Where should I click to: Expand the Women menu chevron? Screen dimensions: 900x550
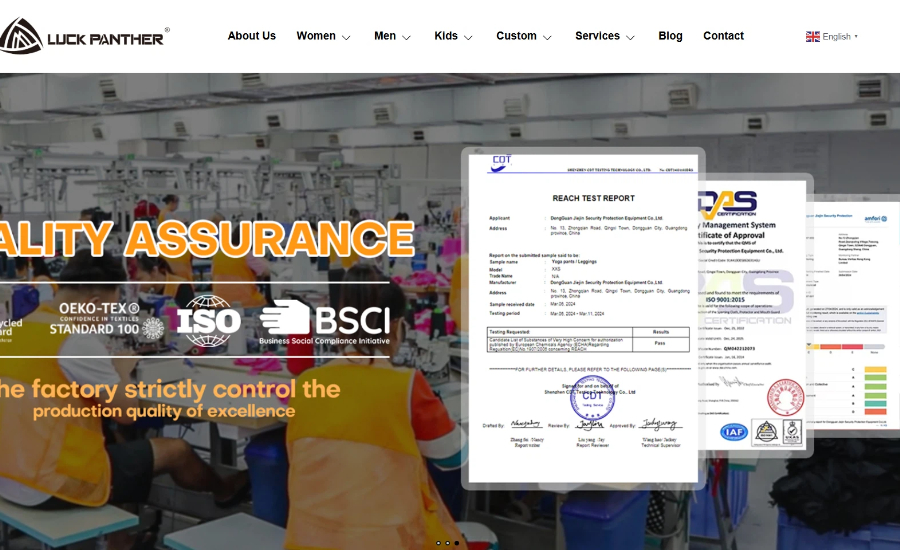coord(346,37)
